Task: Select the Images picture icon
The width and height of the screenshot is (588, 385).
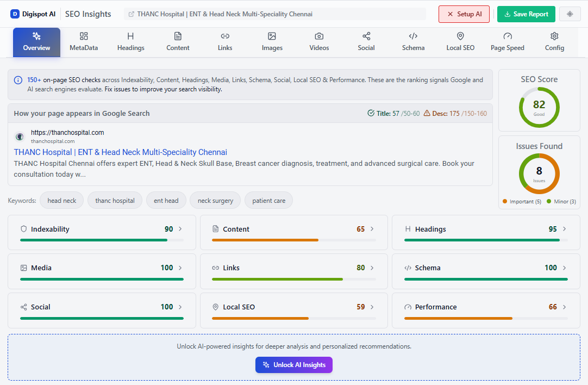Action: [272, 36]
